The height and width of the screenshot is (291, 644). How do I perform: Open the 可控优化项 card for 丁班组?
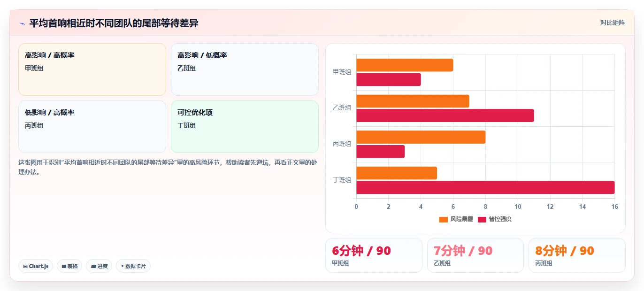(245, 127)
